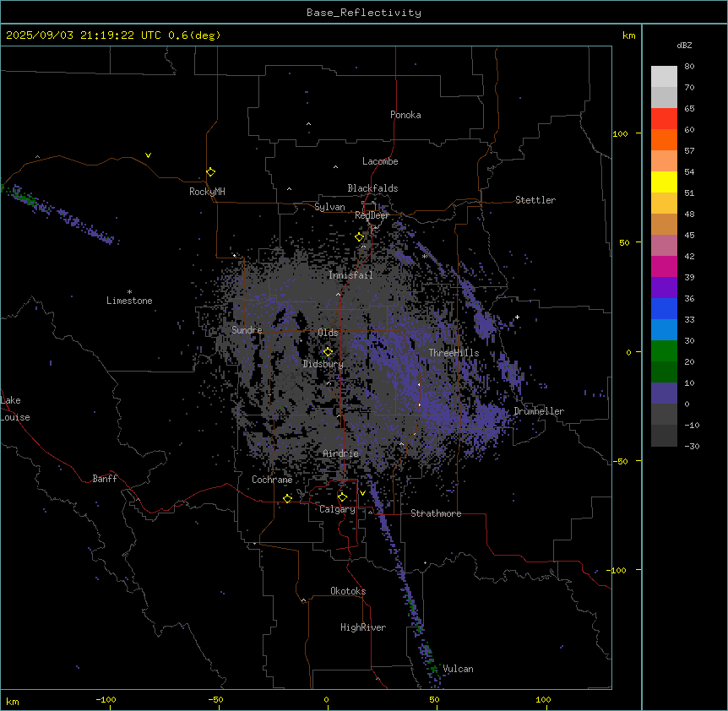Click the Sylvan label
The image size is (728, 711).
[329, 207]
